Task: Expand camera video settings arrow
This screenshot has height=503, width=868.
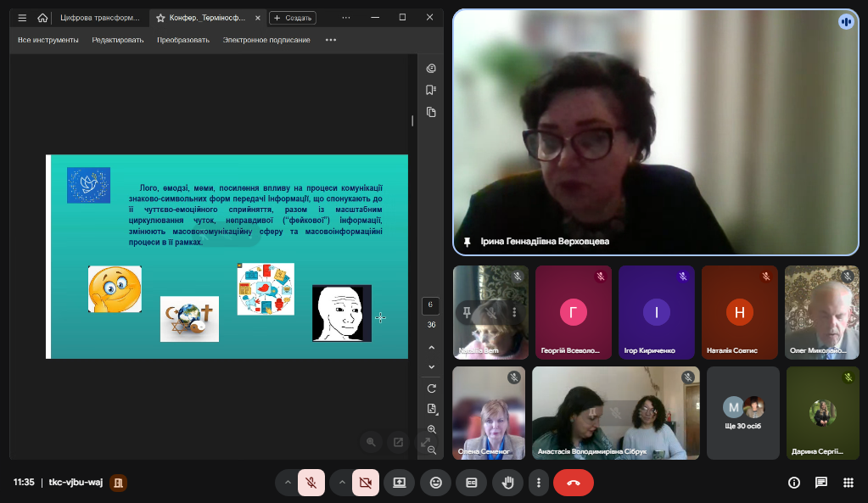Action: 342,483
